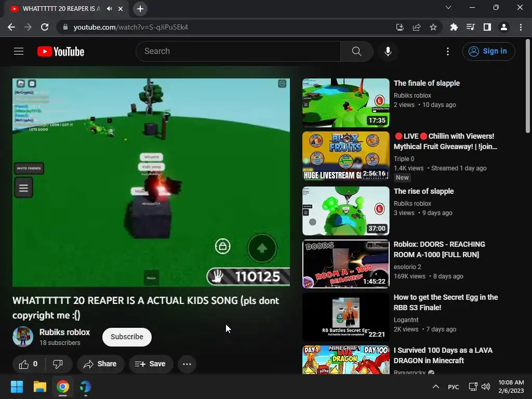The width and height of the screenshot is (532, 399).
Task: Open Windows Start menu
Action: 17,387
